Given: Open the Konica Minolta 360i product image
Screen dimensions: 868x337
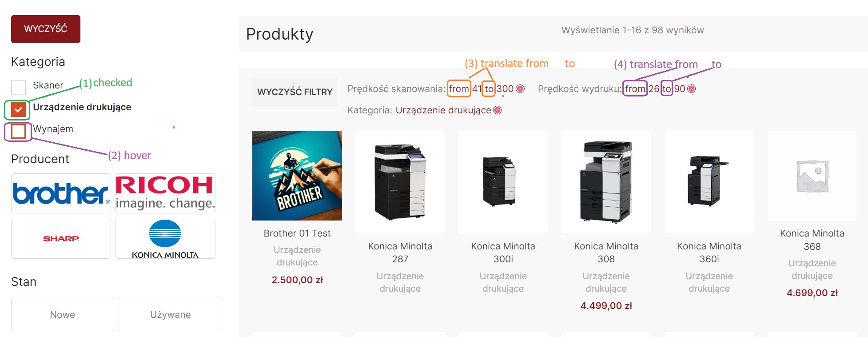Looking at the screenshot, I should (709, 182).
